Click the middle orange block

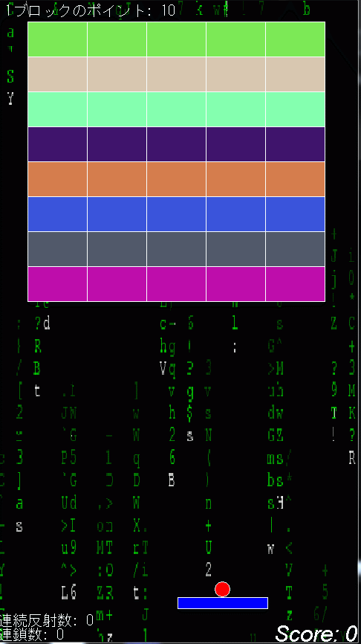[176, 179]
